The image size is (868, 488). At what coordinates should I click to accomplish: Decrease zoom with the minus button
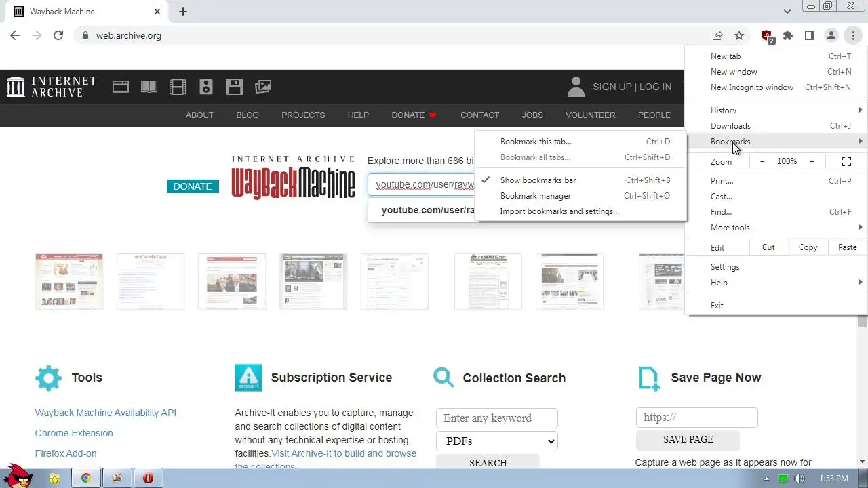(762, 161)
